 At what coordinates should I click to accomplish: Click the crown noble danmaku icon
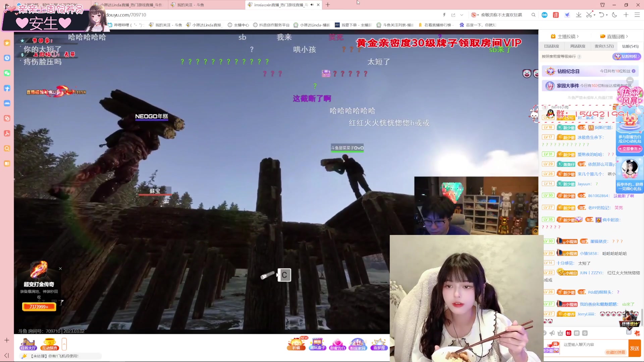(560, 333)
